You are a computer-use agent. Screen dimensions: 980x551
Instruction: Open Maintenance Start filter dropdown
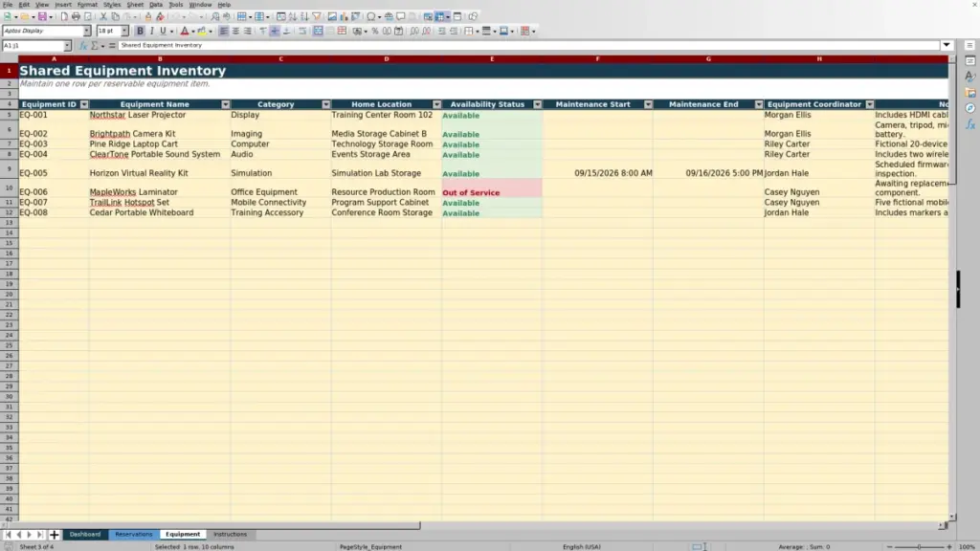(x=648, y=104)
